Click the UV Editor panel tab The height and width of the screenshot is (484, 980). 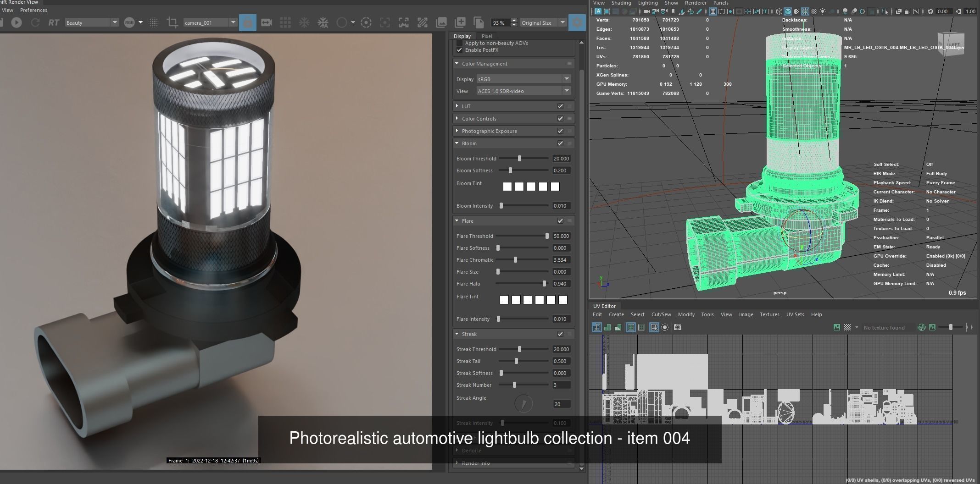point(604,306)
